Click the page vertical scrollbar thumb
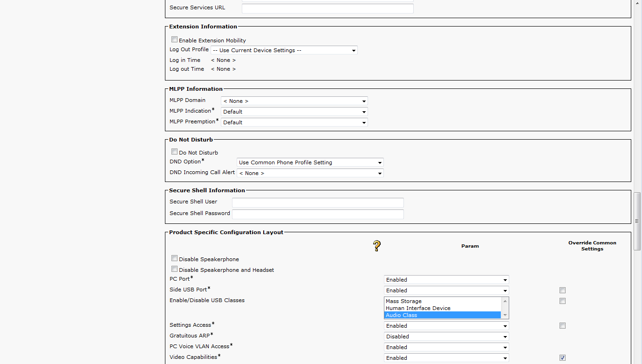The height and width of the screenshot is (364, 642). (637, 221)
